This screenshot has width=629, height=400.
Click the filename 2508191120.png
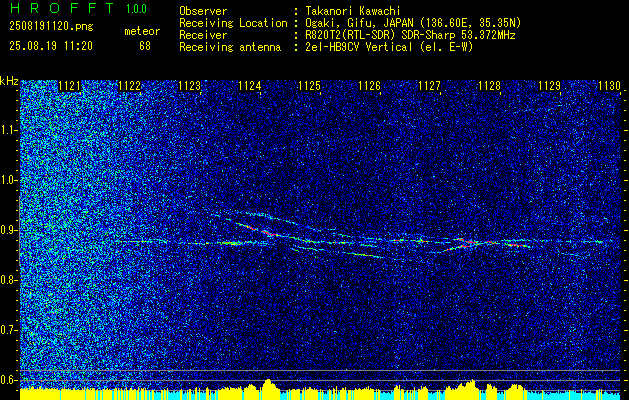click(51, 27)
